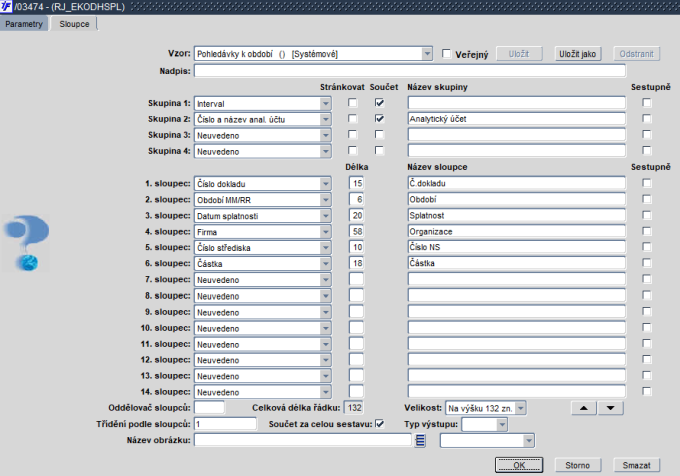Uncheck Součet for Skupina 1
The width and height of the screenshot is (680, 476).
click(379, 103)
